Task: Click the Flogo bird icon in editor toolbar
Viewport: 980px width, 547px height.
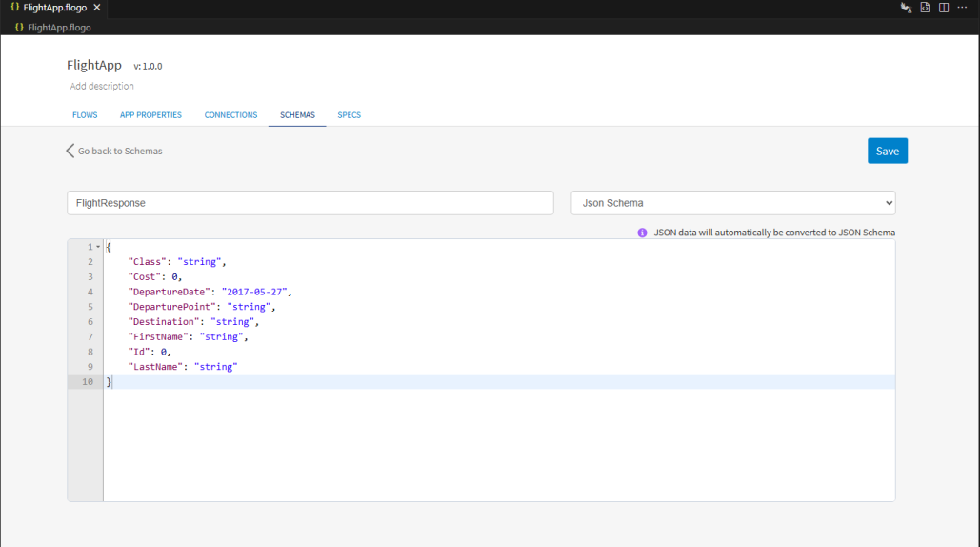Action: click(906, 8)
